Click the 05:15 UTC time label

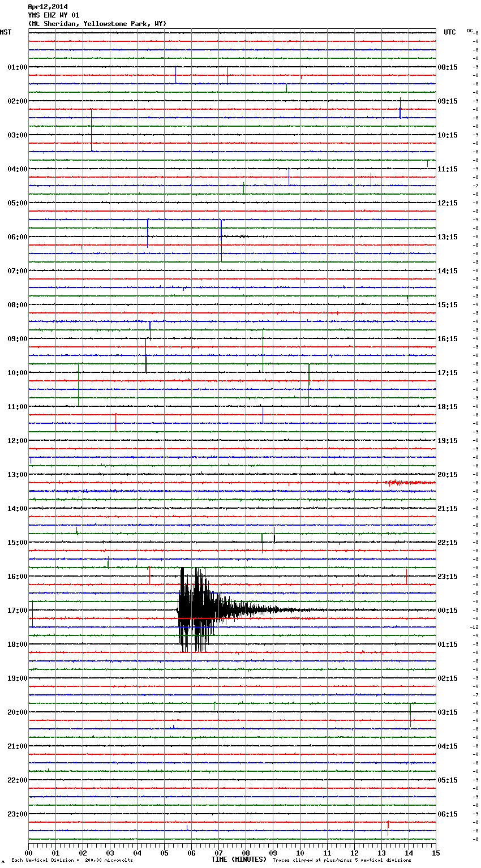tap(448, 780)
